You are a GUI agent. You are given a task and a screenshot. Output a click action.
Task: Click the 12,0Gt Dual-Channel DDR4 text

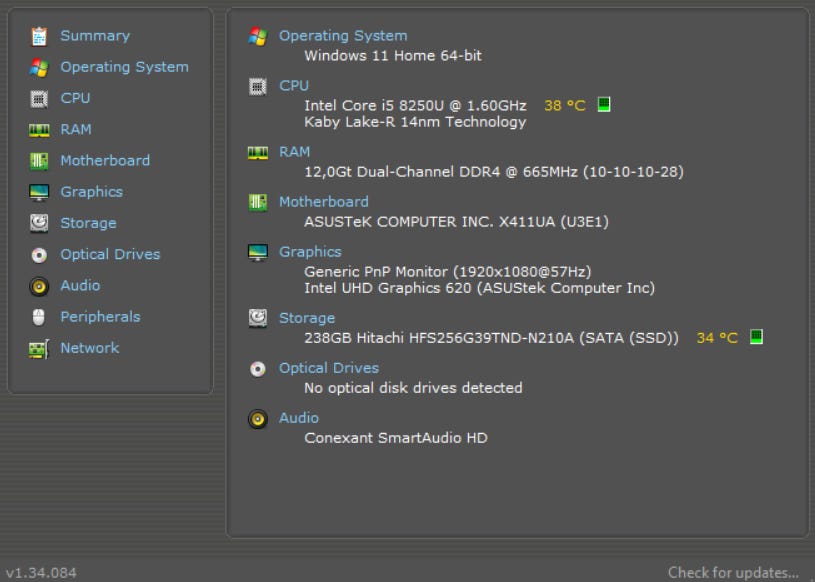[x=494, y=172]
